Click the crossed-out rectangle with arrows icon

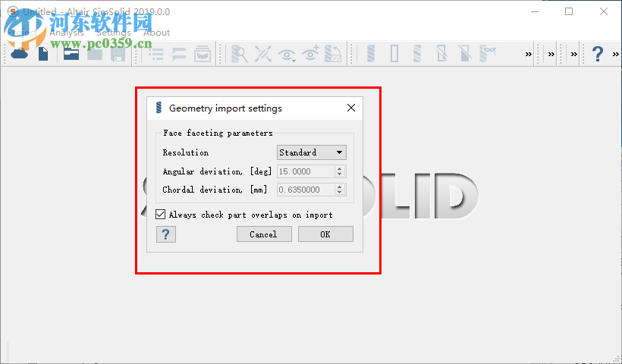(x=441, y=54)
